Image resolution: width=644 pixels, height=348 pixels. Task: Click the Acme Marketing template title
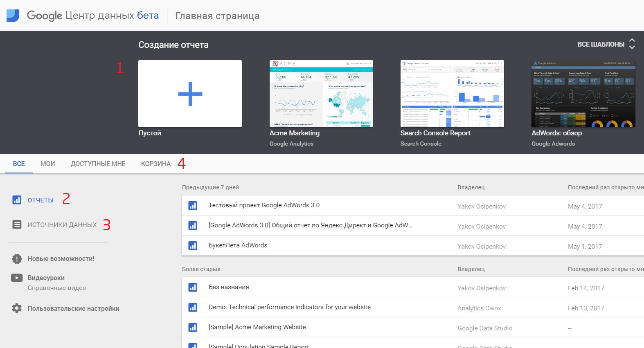point(295,133)
